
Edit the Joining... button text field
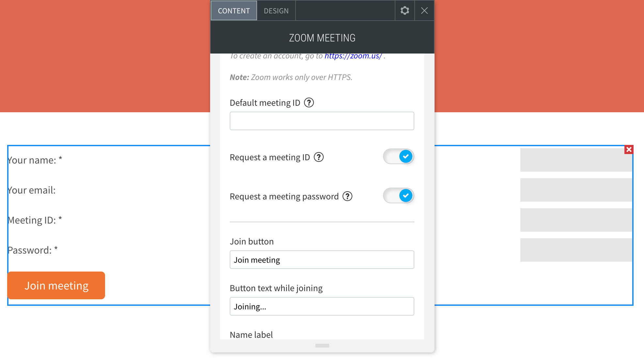click(322, 306)
